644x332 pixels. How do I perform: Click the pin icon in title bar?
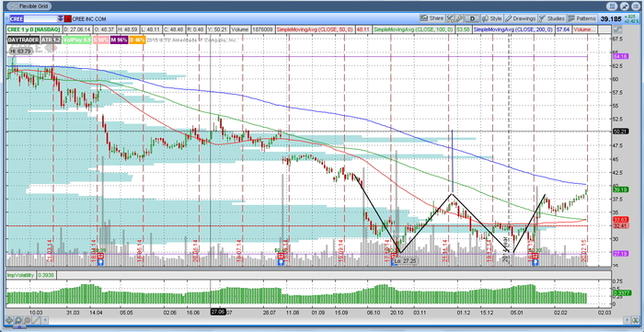626,6
